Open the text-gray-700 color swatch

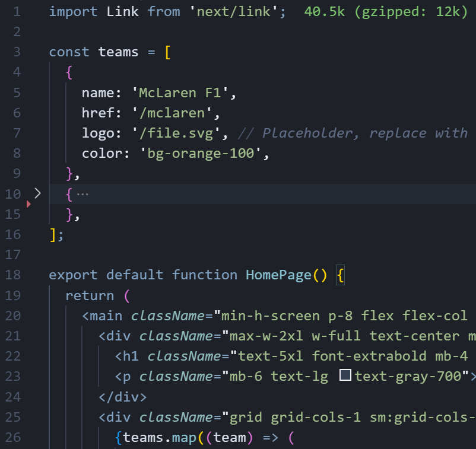(x=345, y=375)
